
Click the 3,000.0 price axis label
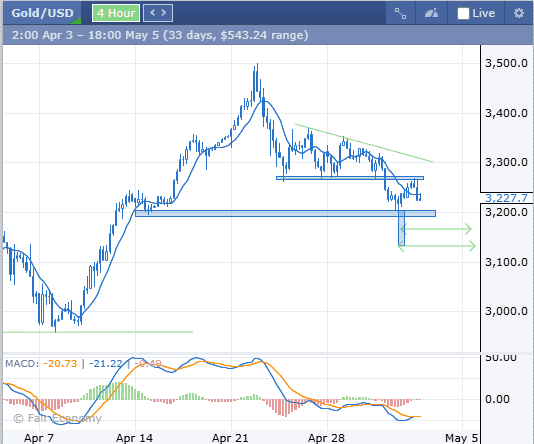(506, 311)
